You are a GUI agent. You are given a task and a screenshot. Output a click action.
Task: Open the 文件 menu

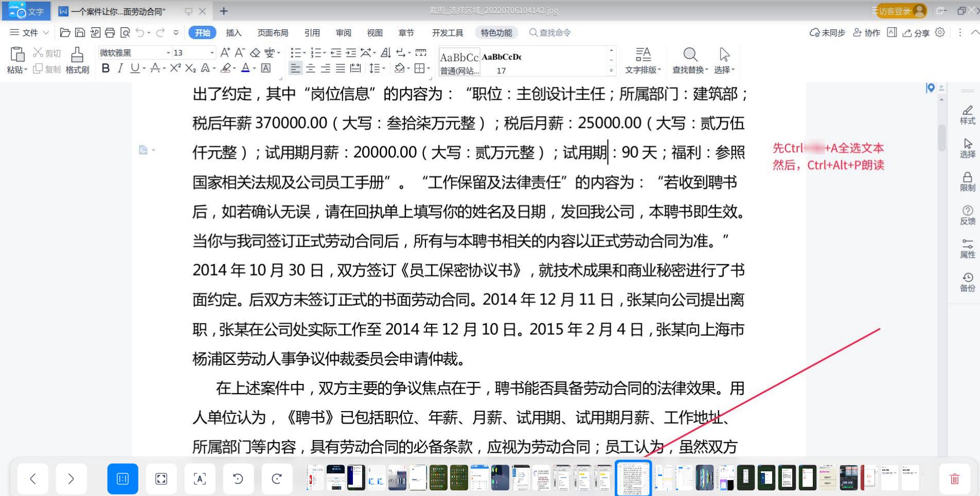point(29,32)
